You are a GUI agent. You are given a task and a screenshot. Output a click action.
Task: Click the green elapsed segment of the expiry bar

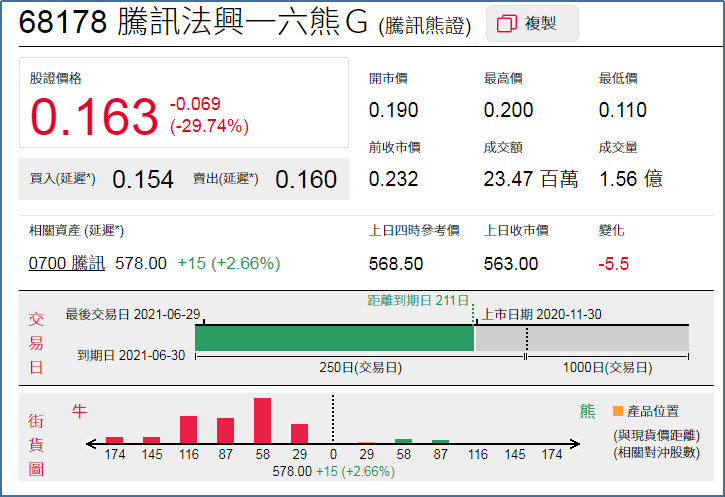tap(335, 338)
